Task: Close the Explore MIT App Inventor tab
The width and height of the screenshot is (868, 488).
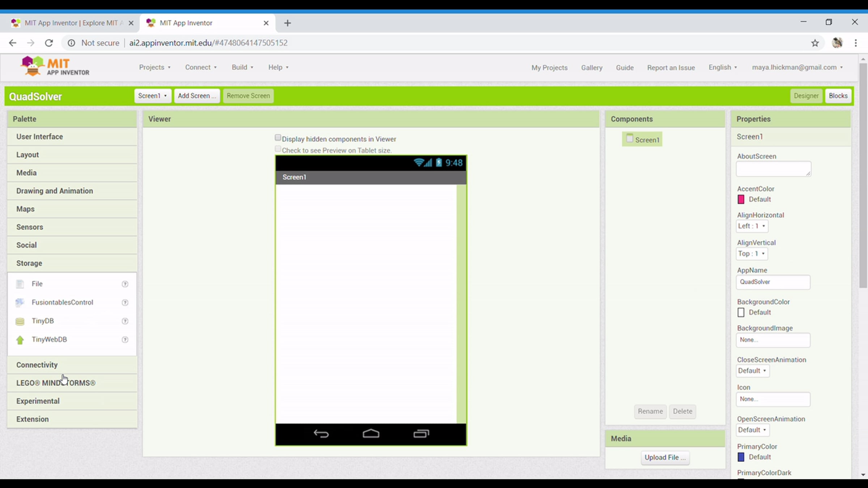Action: (x=131, y=23)
